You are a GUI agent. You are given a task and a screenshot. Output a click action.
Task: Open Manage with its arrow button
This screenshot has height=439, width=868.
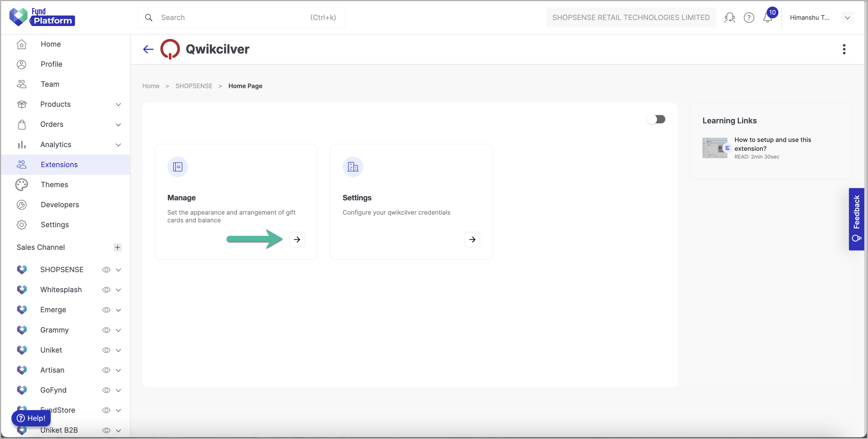click(297, 240)
